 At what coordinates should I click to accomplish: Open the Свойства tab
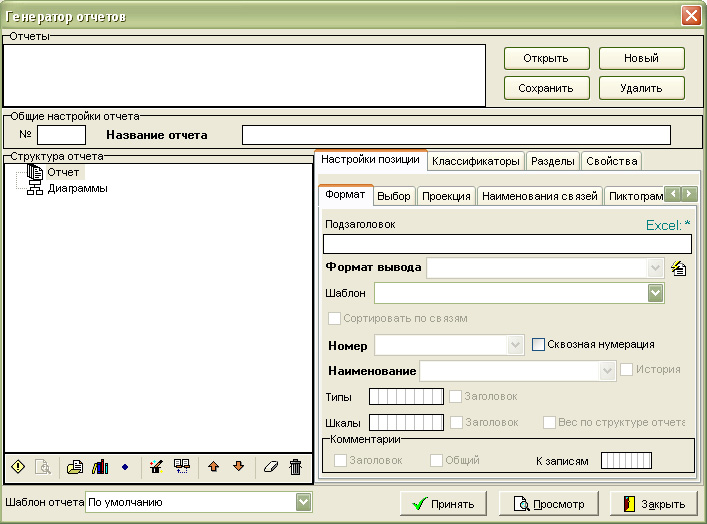[611, 161]
